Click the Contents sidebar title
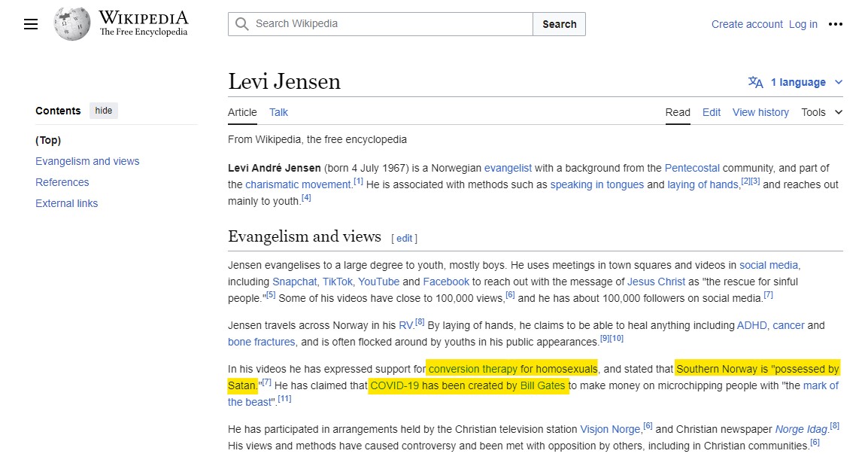 [x=58, y=111]
